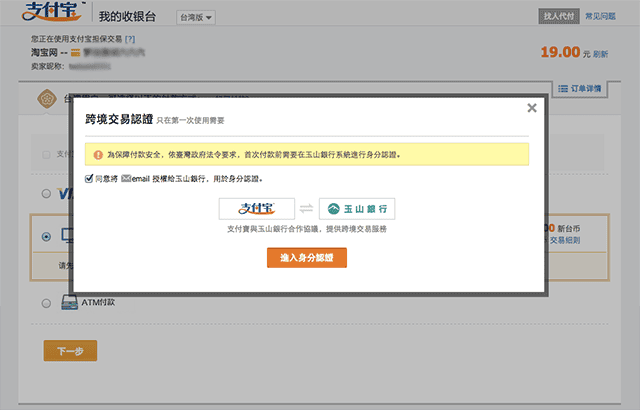This screenshot has width=640, height=410.
Task: Click the ATM machine icon
Action: 69,302
